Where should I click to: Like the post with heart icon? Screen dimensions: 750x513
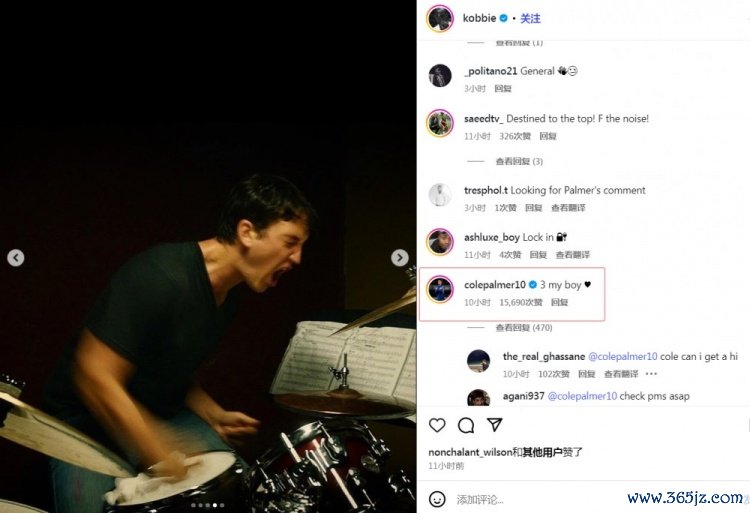tap(437, 425)
